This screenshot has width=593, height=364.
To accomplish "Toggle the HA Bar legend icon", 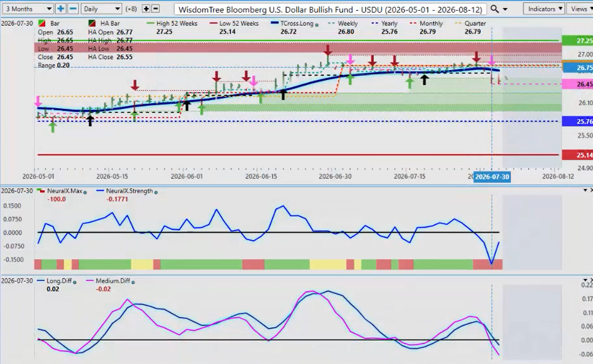I will point(91,23).
